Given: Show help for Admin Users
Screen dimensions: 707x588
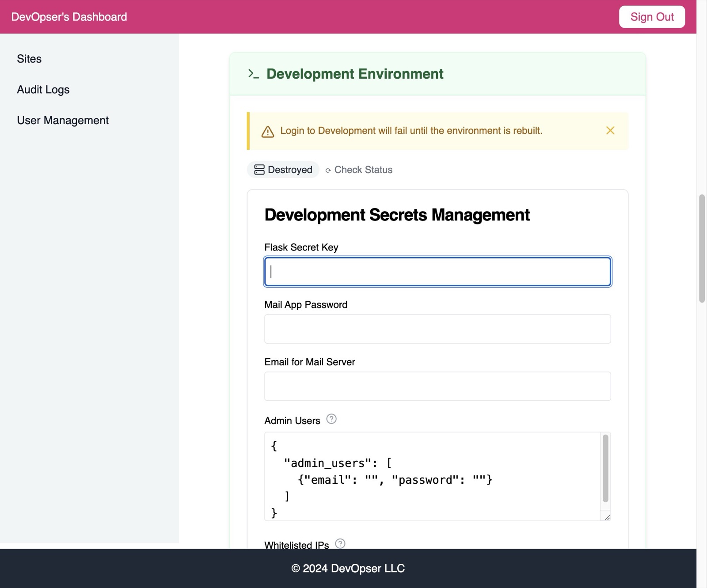Looking at the screenshot, I should tap(331, 419).
